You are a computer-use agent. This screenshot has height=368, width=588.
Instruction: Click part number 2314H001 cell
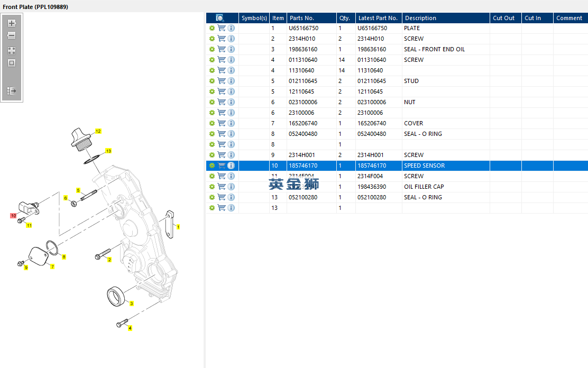(x=311, y=155)
